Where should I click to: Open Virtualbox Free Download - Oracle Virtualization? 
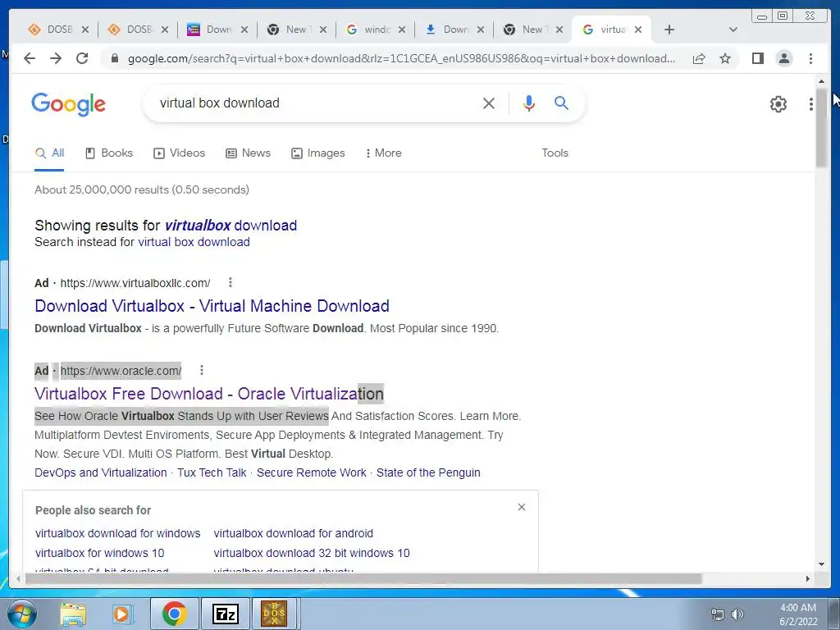pos(209,394)
